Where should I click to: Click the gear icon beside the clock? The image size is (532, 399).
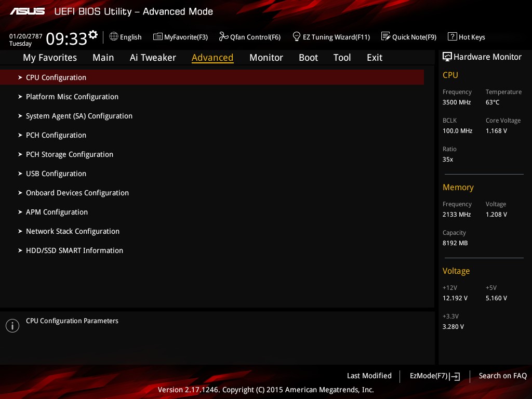pos(93,34)
